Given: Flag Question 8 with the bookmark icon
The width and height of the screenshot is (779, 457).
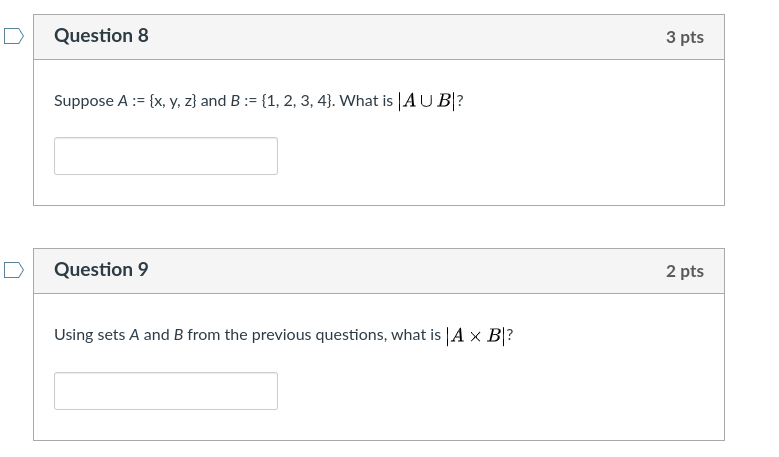Looking at the screenshot, I should tap(14, 36).
